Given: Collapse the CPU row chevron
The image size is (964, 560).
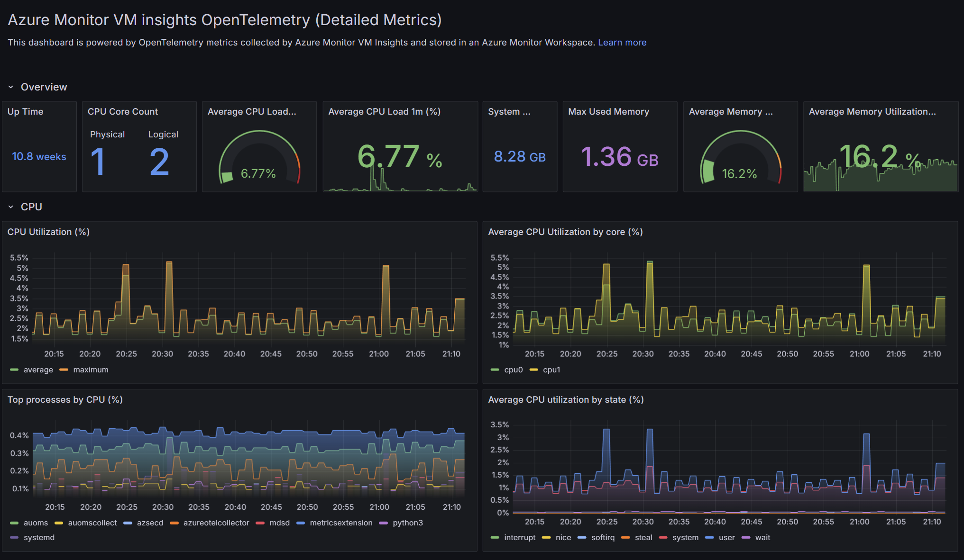Looking at the screenshot, I should (11, 207).
